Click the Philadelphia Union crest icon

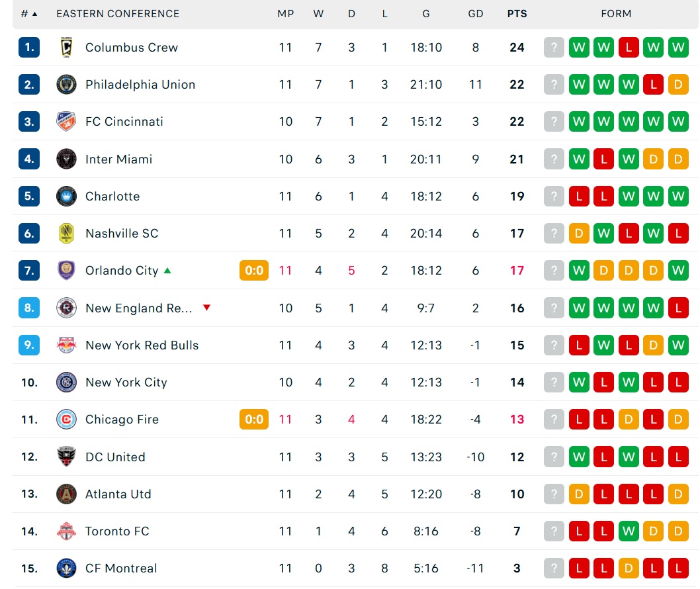[67, 85]
